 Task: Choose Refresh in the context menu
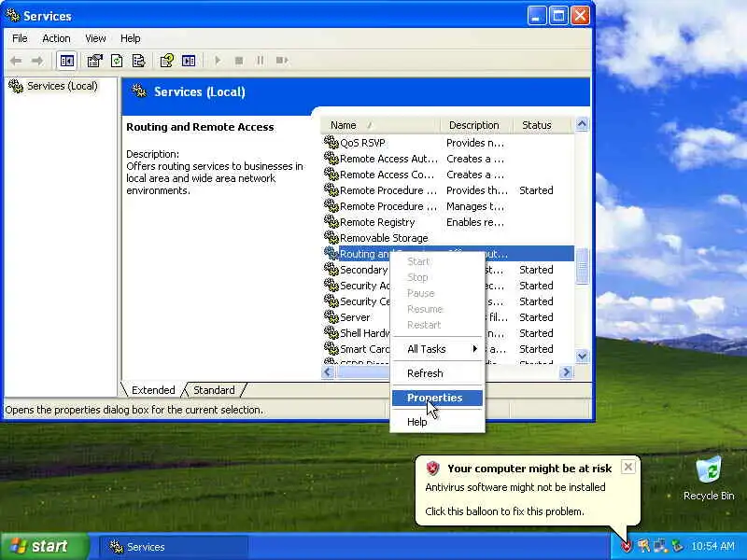(437, 373)
